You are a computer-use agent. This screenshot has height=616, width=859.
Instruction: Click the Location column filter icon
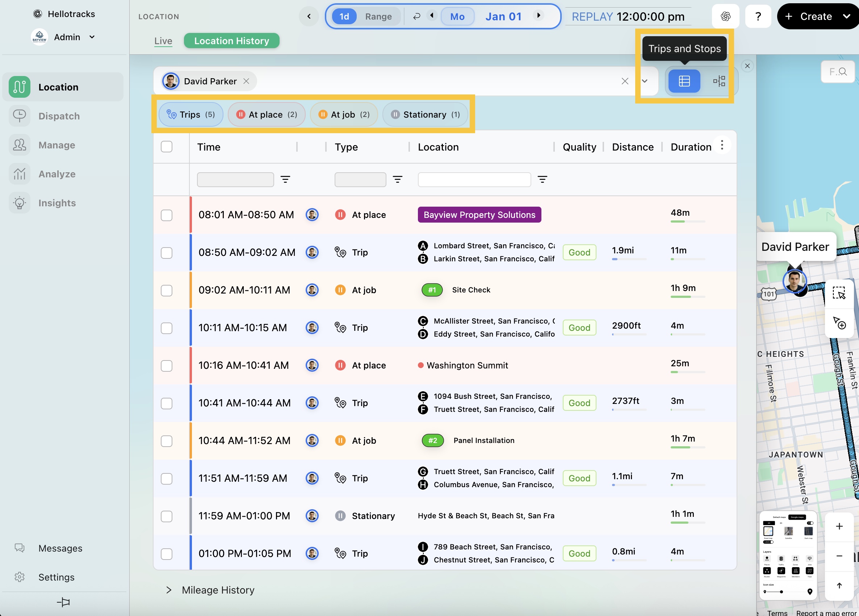coord(542,180)
